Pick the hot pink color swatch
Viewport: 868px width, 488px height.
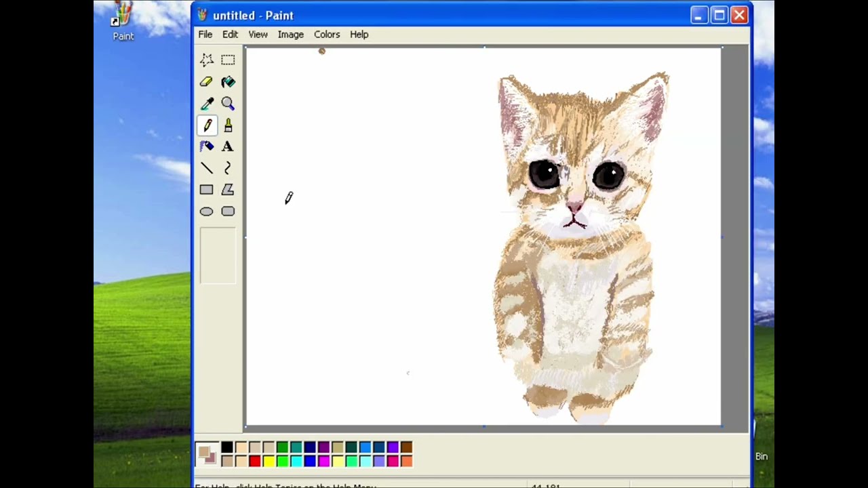393,461
